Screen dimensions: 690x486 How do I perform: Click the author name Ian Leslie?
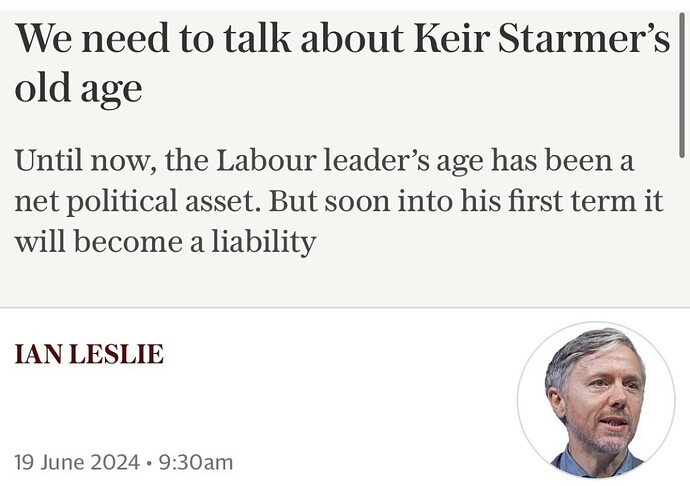coord(89,354)
